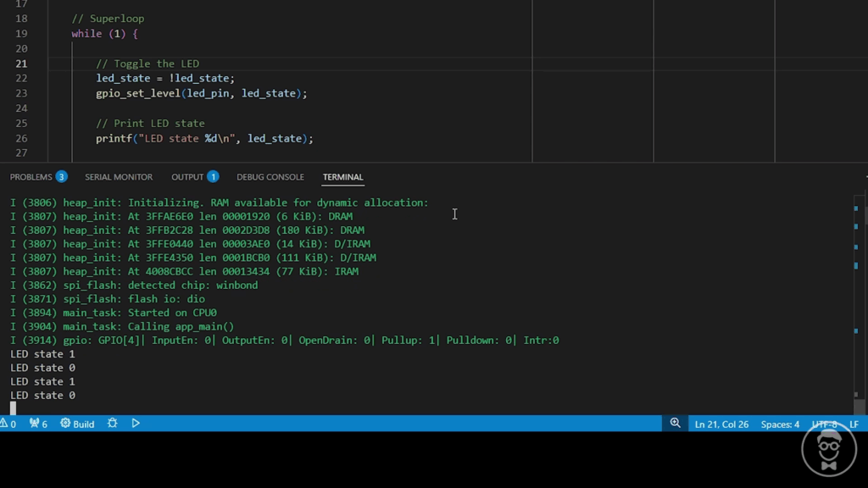
Task: Change file encoding via UTF-8 indicator
Action: (x=824, y=424)
